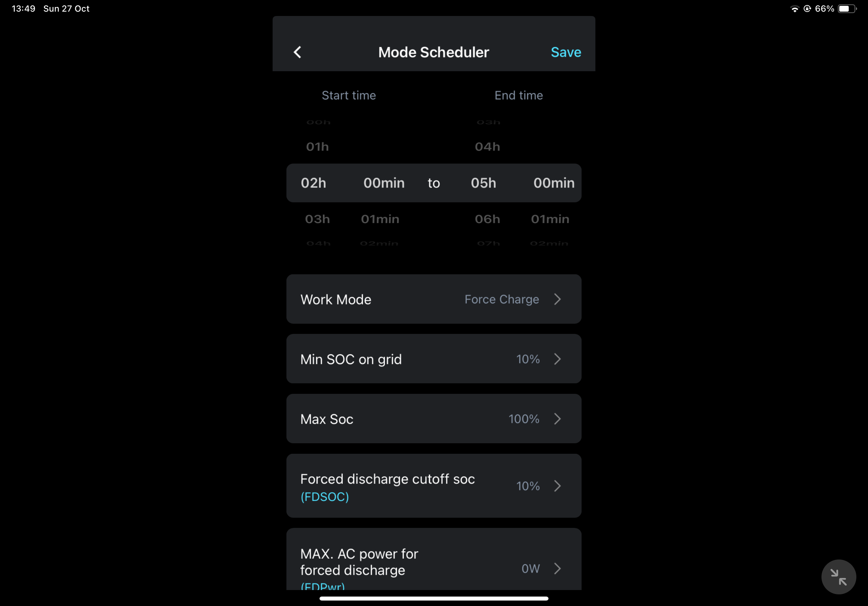Open the Max Soc chevron arrow
The width and height of the screenshot is (868, 606).
(x=557, y=419)
